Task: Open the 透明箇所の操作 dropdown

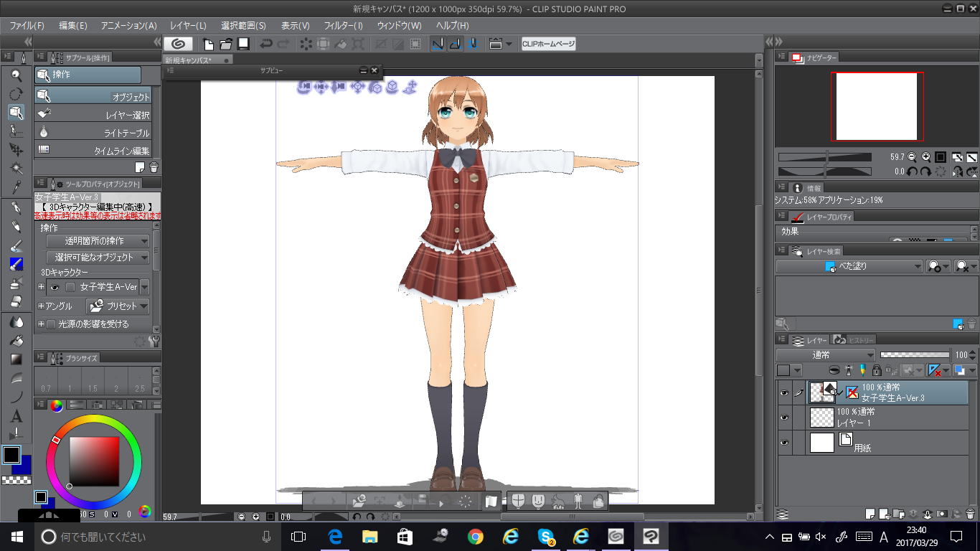Action: [x=98, y=241]
